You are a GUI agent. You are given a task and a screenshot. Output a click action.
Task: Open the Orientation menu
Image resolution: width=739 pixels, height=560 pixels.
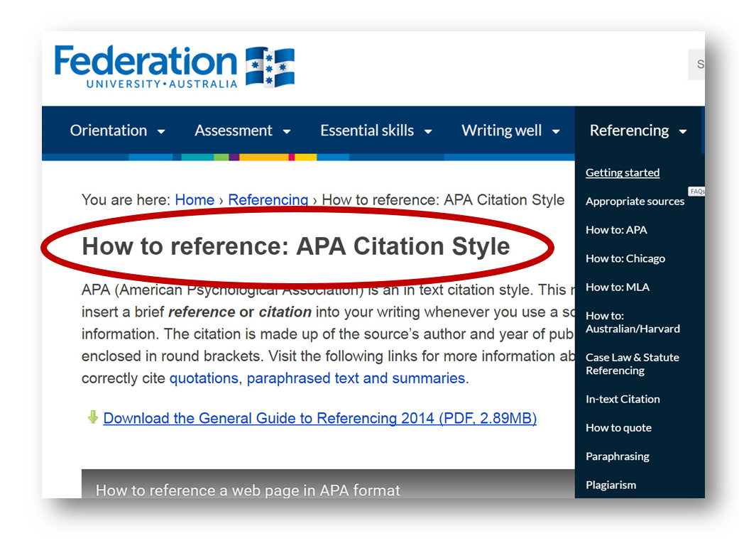109,130
